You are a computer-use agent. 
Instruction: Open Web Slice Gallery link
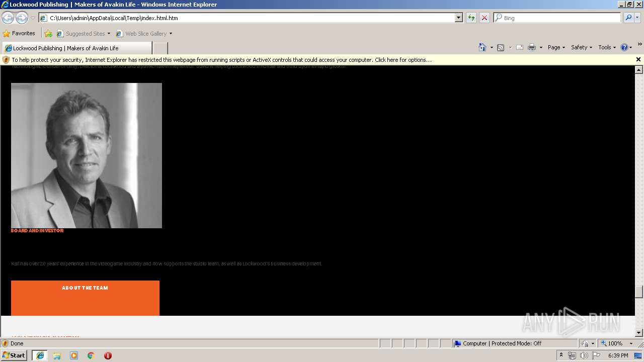[x=144, y=34]
